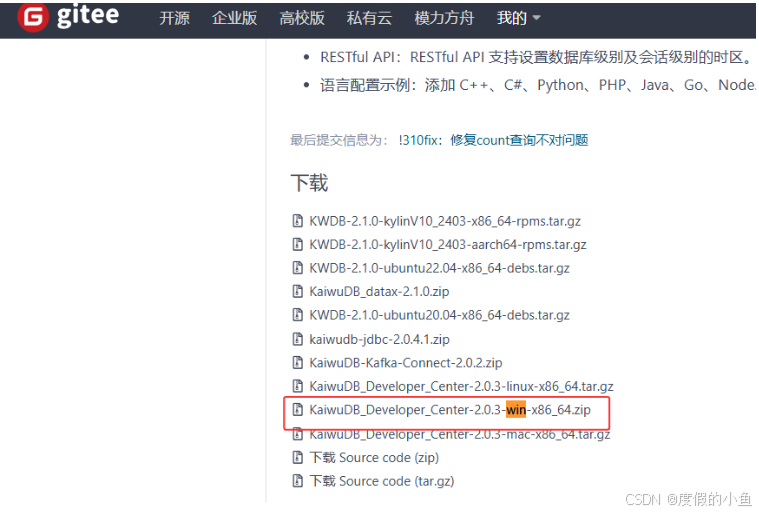
Task: Go to 高校版 in navigation bar
Action: click(302, 19)
